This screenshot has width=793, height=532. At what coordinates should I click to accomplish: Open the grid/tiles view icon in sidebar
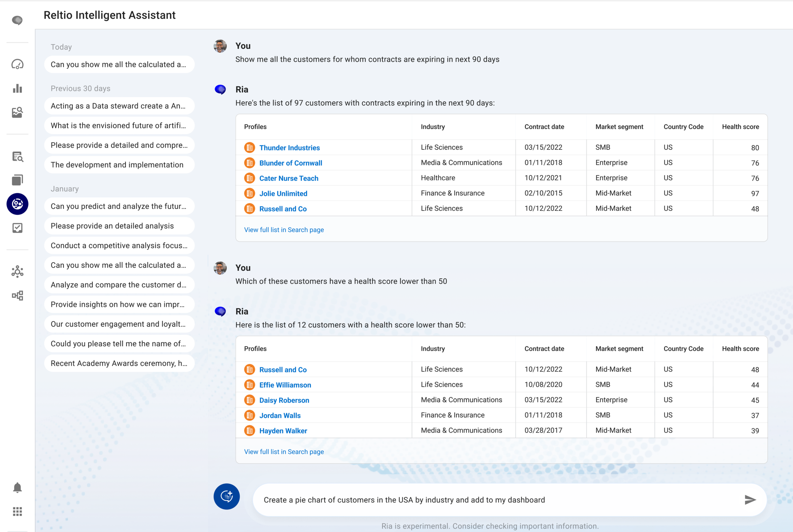(17, 511)
